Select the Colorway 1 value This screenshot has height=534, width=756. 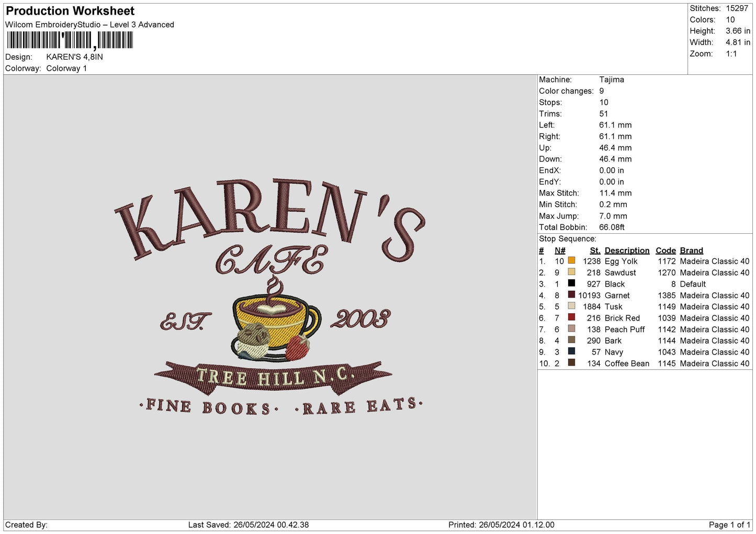tap(66, 69)
